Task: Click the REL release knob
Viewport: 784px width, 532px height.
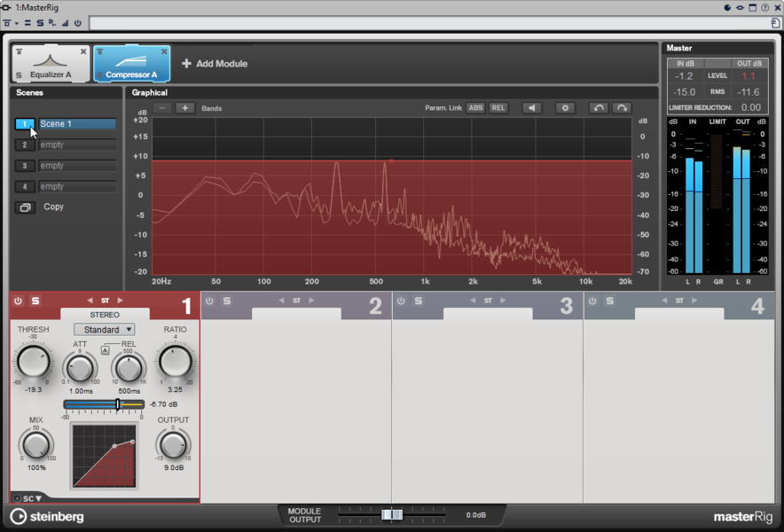Action: 129,369
